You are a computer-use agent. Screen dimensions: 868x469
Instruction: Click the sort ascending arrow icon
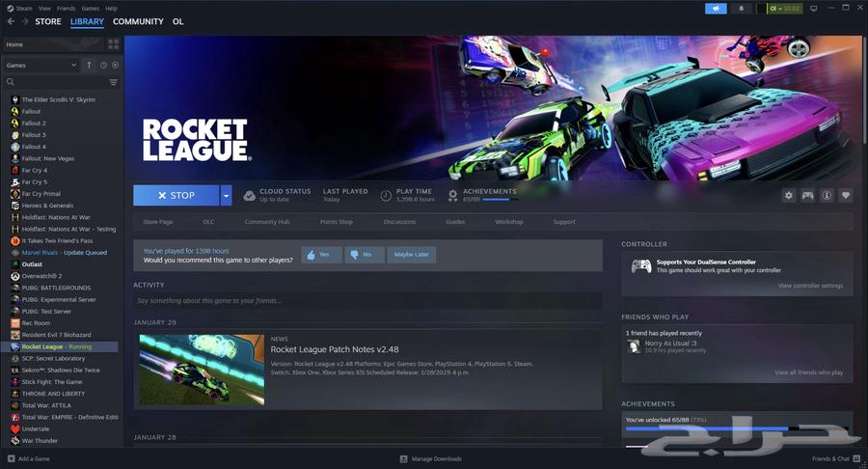(89, 65)
